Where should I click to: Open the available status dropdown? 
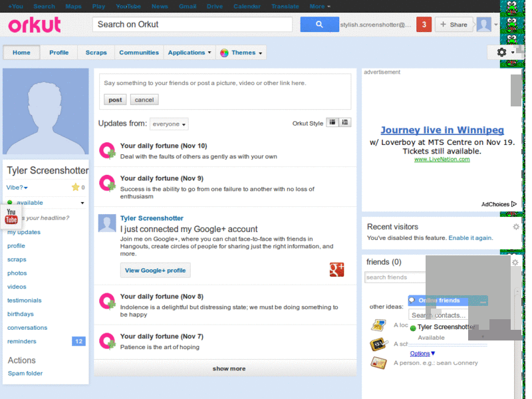pos(82,203)
